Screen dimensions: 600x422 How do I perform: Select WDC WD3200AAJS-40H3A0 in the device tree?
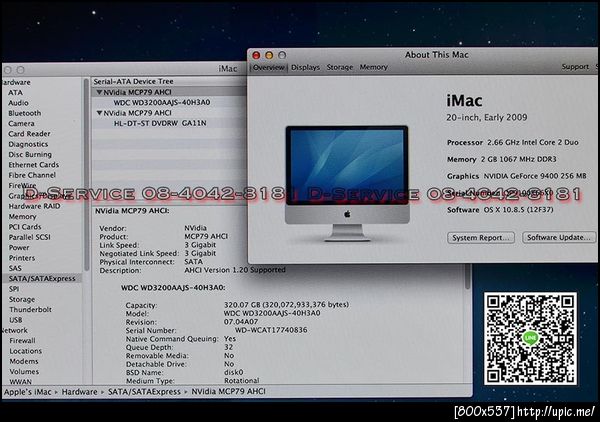tap(162, 103)
